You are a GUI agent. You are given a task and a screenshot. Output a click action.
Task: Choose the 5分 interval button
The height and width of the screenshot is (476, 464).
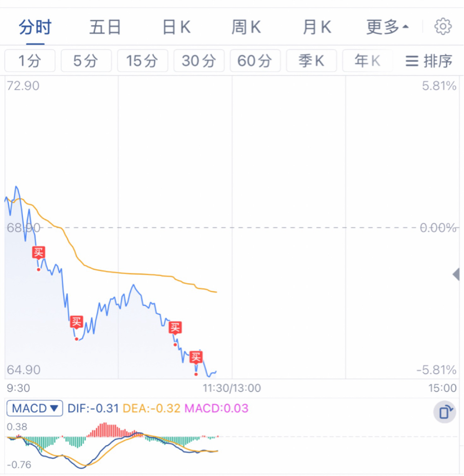coord(86,61)
